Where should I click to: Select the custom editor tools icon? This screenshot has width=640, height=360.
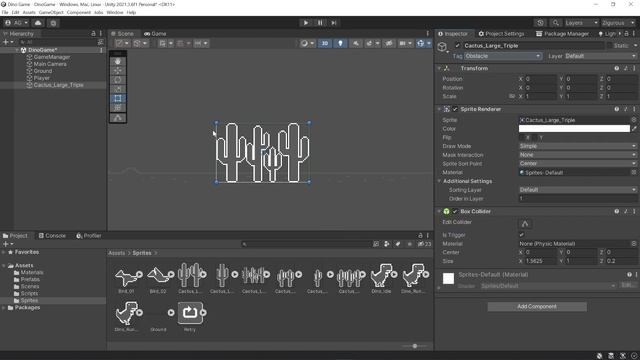[118, 118]
